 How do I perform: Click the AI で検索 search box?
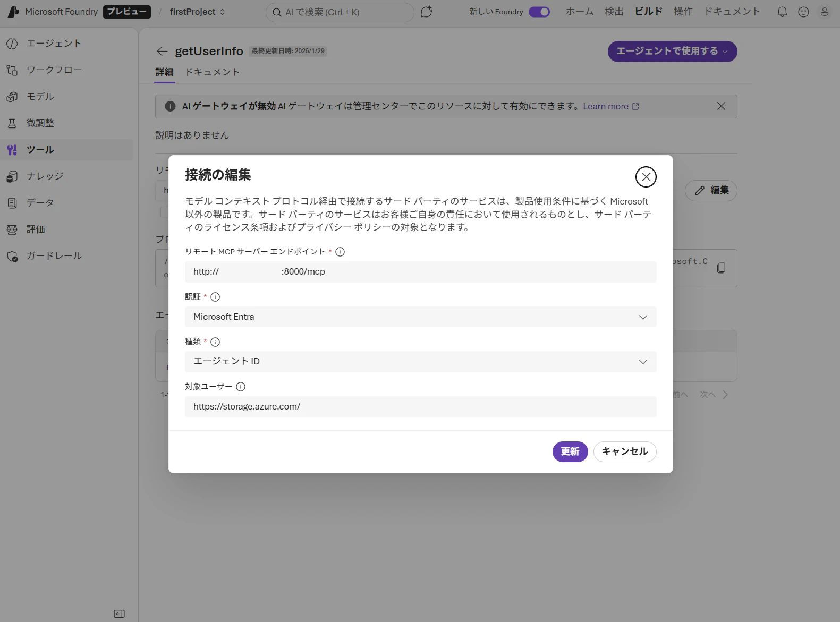coord(340,12)
